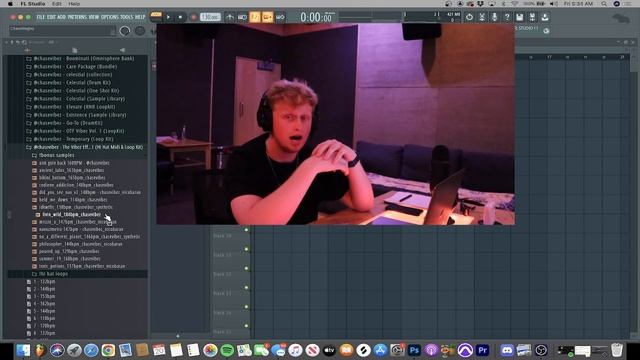Open FL Studio fruit icon in Dock
This screenshot has height=360, width=640.
(40, 350)
